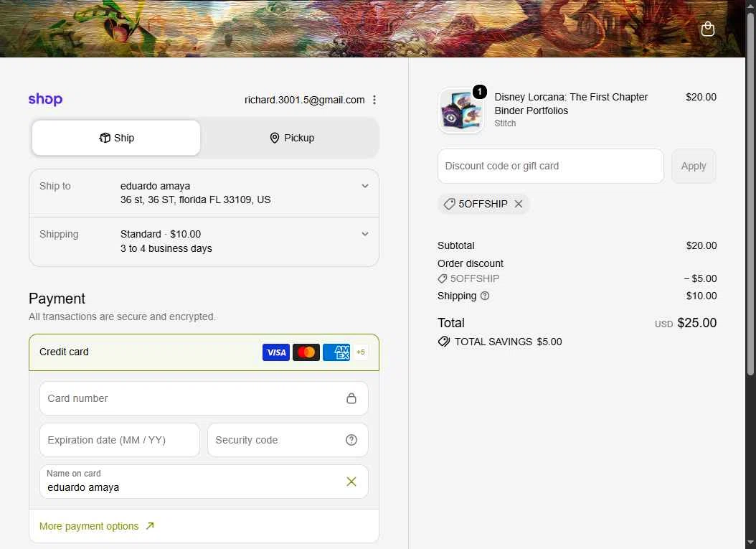Screen dimensions: 756x549
Task: Select the Ship delivery tab
Action: pyautogui.click(x=116, y=138)
